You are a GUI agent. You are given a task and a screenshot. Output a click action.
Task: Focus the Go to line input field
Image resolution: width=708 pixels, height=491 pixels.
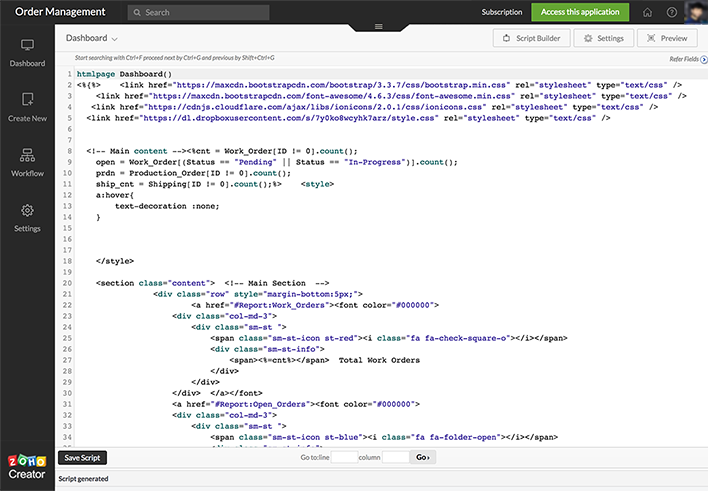click(344, 457)
